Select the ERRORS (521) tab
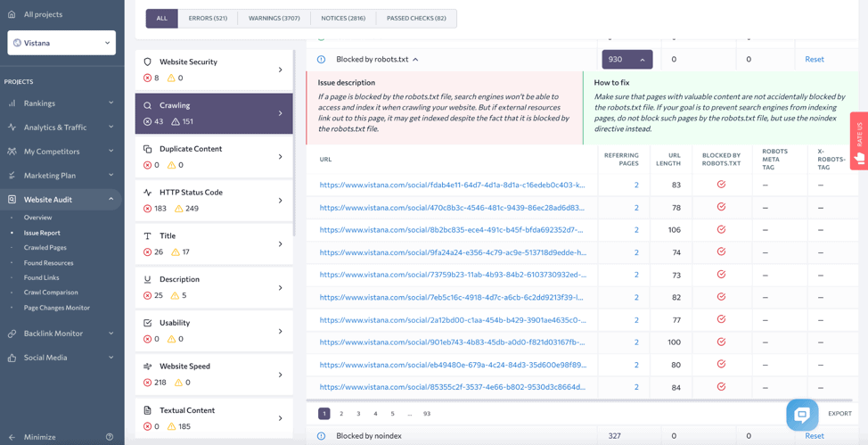Viewport: 868px width, 445px height. click(208, 19)
